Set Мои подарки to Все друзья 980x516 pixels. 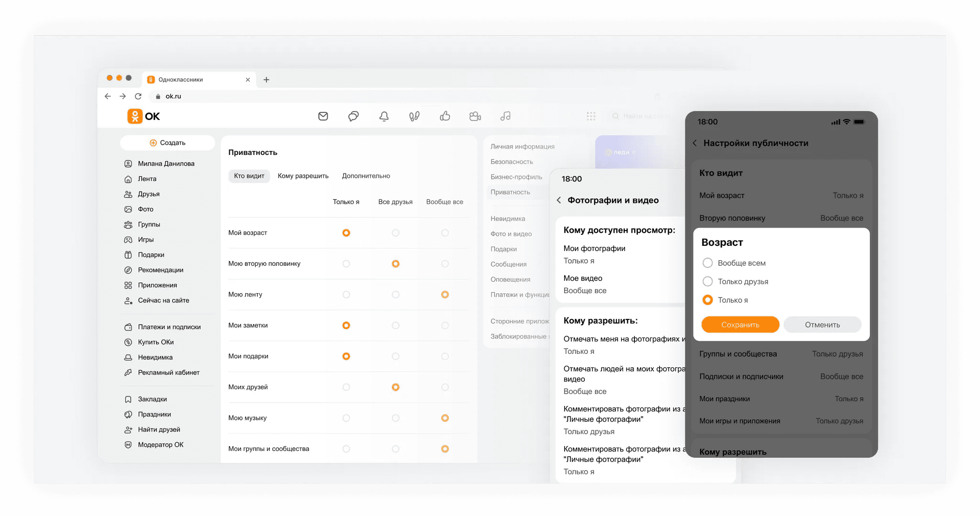click(x=396, y=356)
